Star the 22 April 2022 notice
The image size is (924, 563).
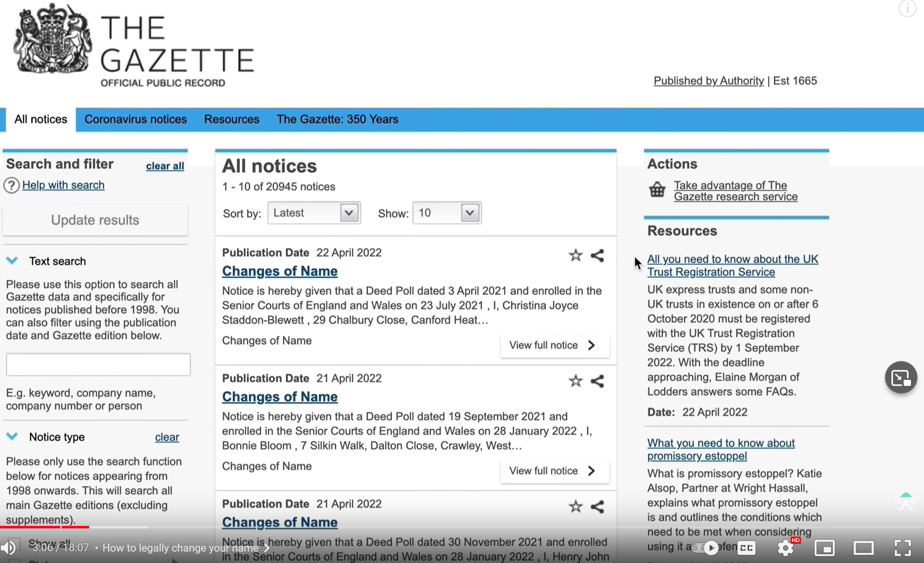pos(575,256)
